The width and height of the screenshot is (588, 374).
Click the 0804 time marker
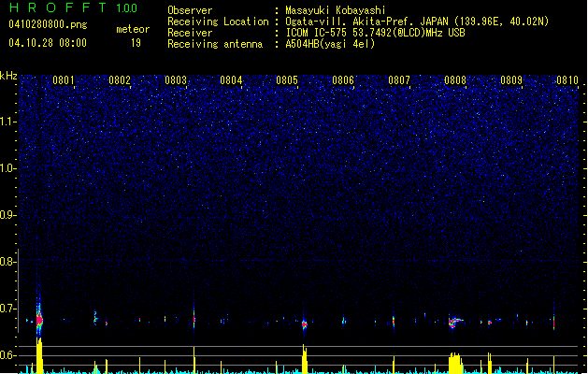(231, 80)
